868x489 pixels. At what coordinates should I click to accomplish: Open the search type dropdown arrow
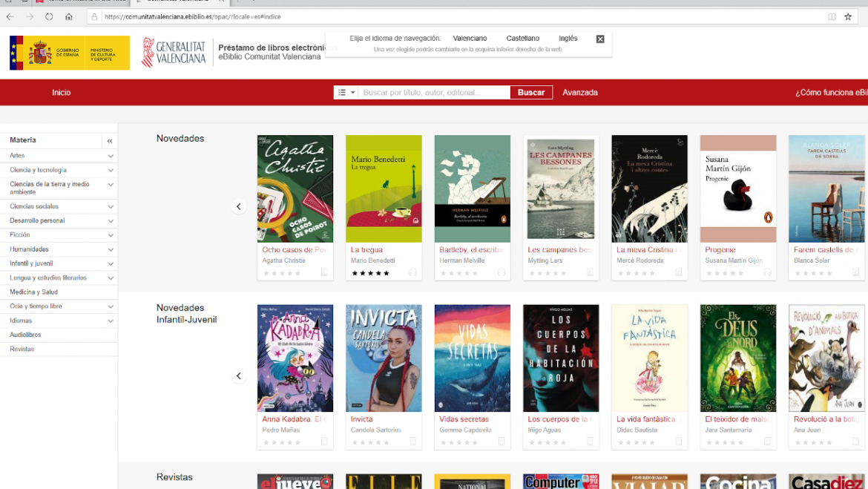click(x=353, y=92)
